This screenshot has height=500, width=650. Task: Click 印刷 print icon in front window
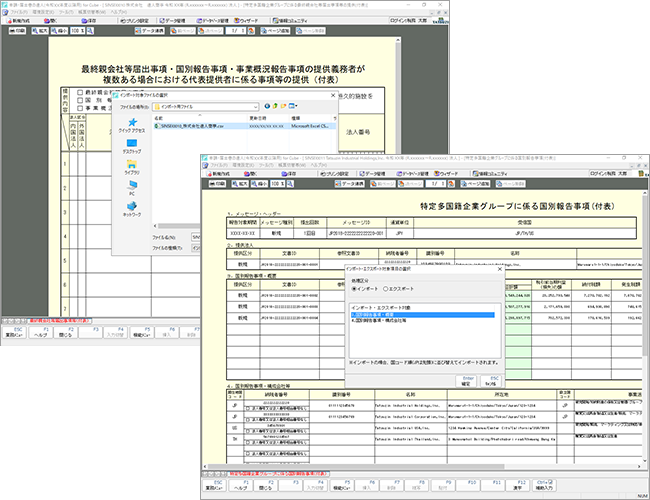click(x=216, y=184)
